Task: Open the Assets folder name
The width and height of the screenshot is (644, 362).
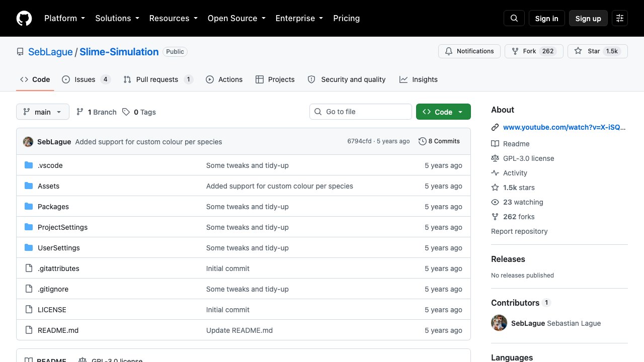Action: click(48, 186)
